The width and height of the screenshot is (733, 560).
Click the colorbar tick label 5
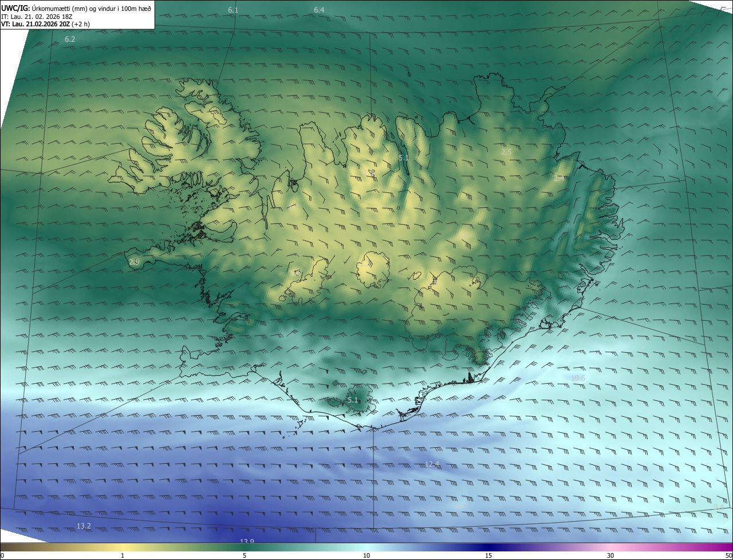click(245, 555)
